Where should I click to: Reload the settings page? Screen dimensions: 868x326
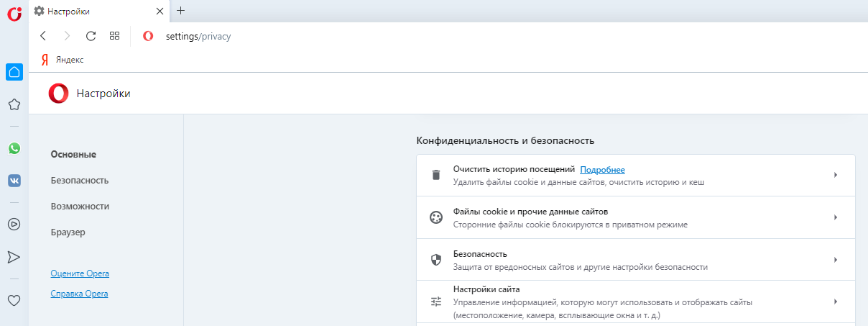(x=91, y=35)
